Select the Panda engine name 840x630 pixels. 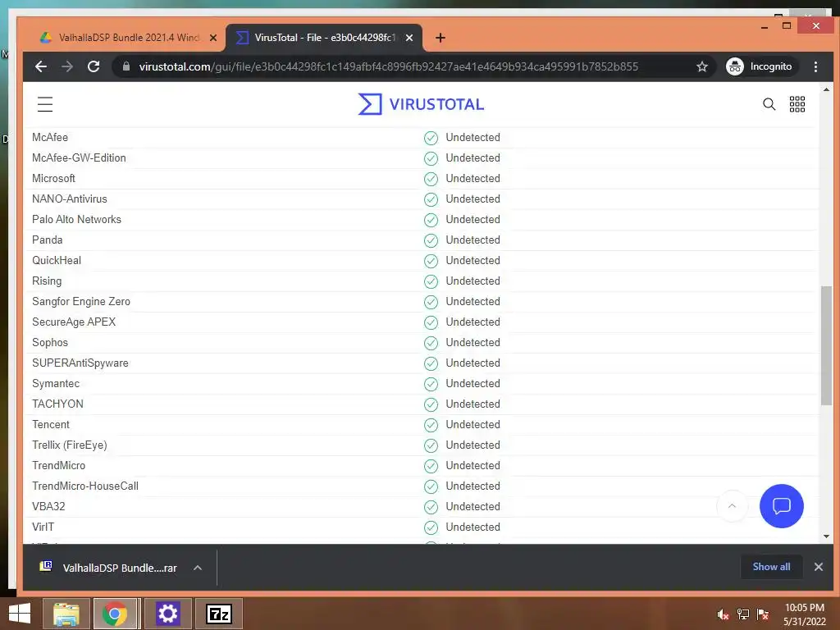(x=47, y=240)
